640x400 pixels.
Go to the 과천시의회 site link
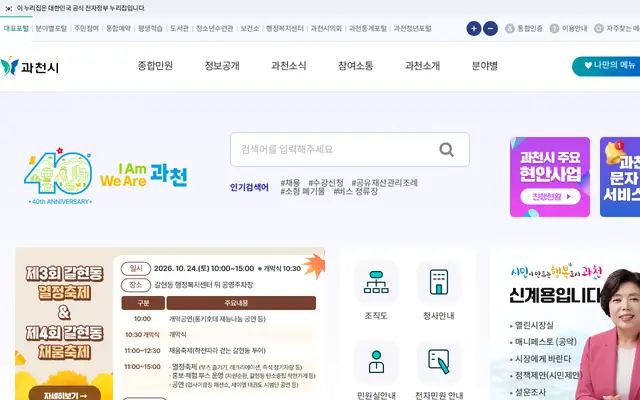326,29
